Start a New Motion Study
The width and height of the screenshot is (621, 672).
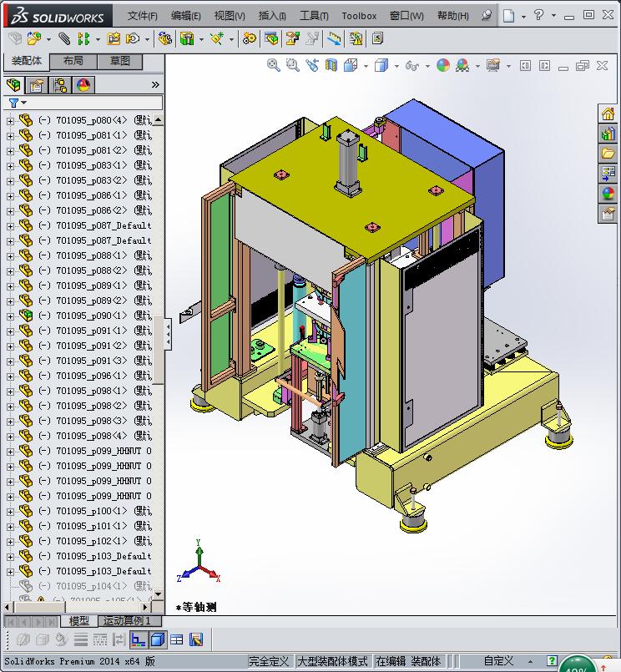249,39
